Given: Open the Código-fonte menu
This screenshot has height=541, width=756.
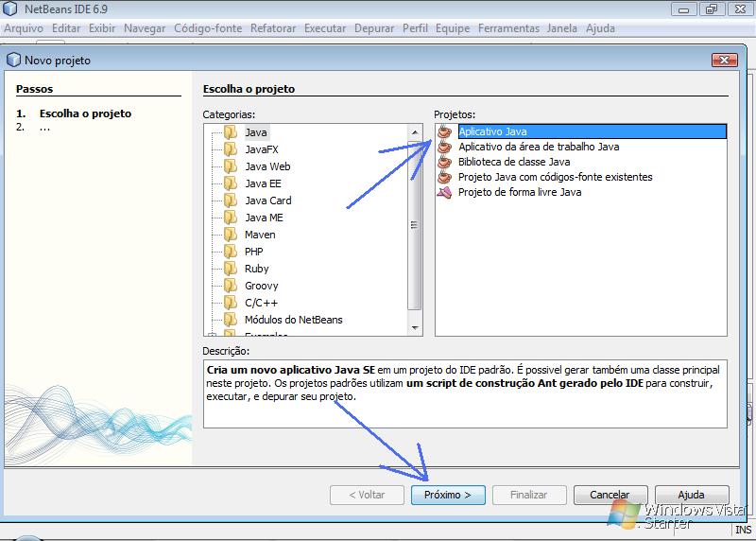Looking at the screenshot, I should (x=208, y=28).
